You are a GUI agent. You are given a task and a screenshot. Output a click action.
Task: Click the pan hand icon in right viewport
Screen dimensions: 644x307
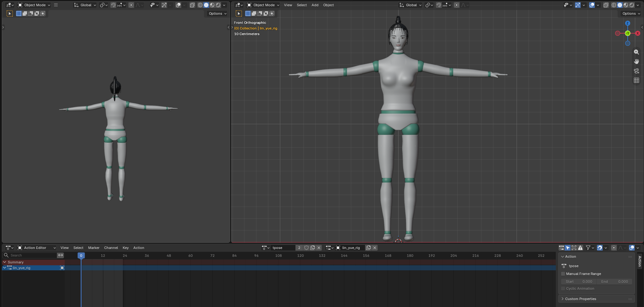pos(636,61)
